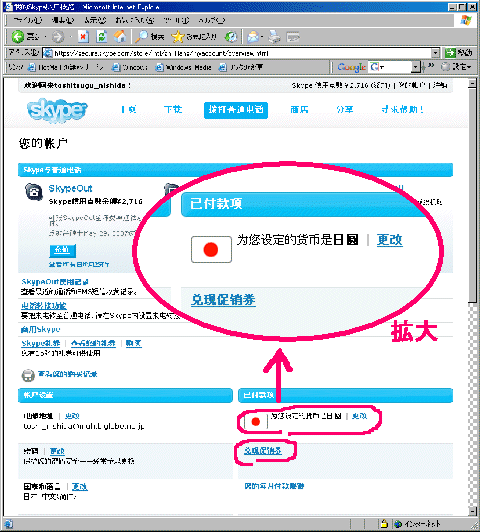Open the Windows Media links bar shortcut
This screenshot has height=532, width=480.
click(x=184, y=67)
